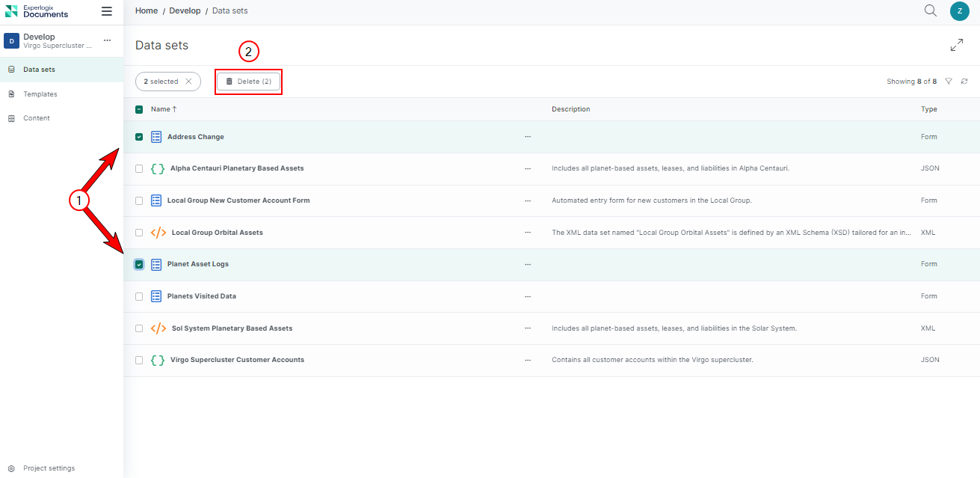The height and width of the screenshot is (478, 980).
Task: Check the Local Group Orbital Assets checkbox
Action: [139, 233]
